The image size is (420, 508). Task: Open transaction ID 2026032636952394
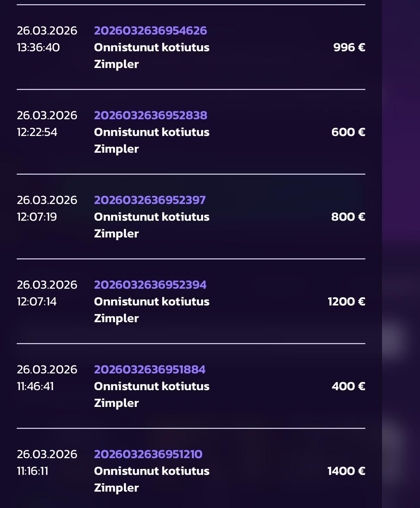pyautogui.click(x=150, y=285)
